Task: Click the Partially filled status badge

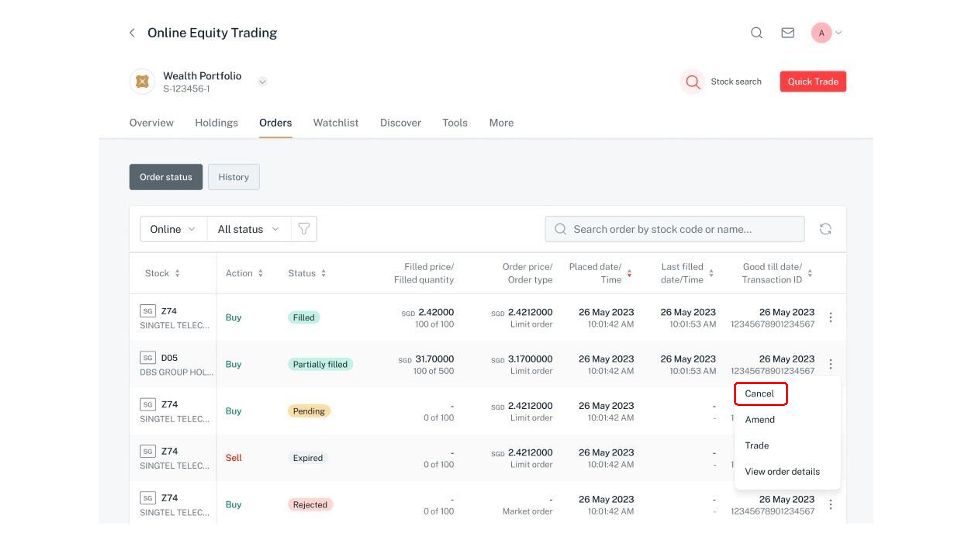Action: tap(320, 364)
